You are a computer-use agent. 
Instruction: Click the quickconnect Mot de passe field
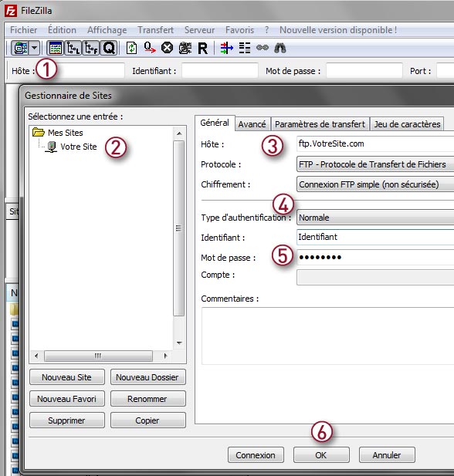click(364, 71)
